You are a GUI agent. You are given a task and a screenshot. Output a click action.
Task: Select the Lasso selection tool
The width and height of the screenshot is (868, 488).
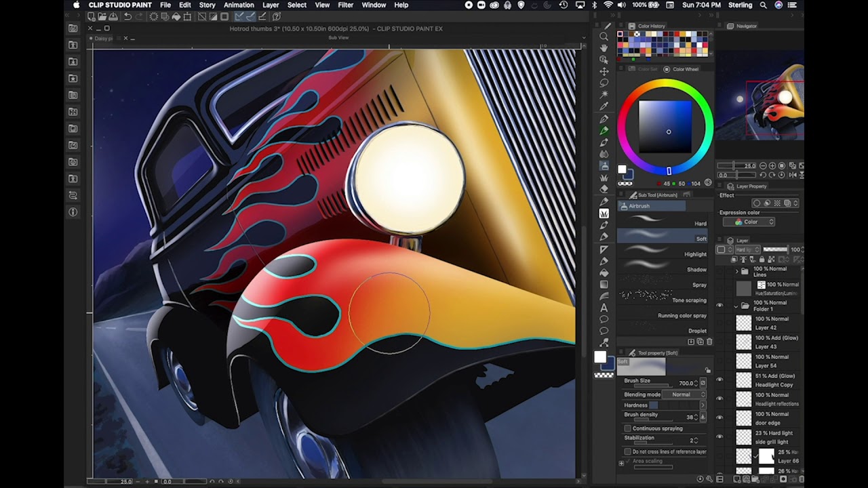click(x=604, y=83)
